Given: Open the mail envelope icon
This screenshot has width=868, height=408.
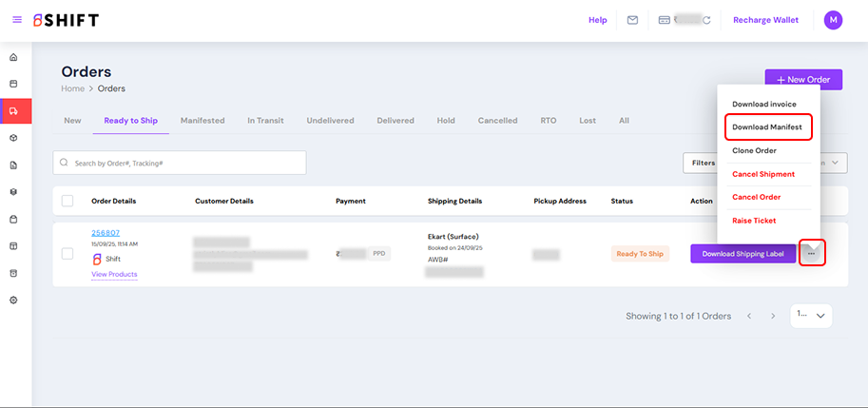Looking at the screenshot, I should pos(632,20).
